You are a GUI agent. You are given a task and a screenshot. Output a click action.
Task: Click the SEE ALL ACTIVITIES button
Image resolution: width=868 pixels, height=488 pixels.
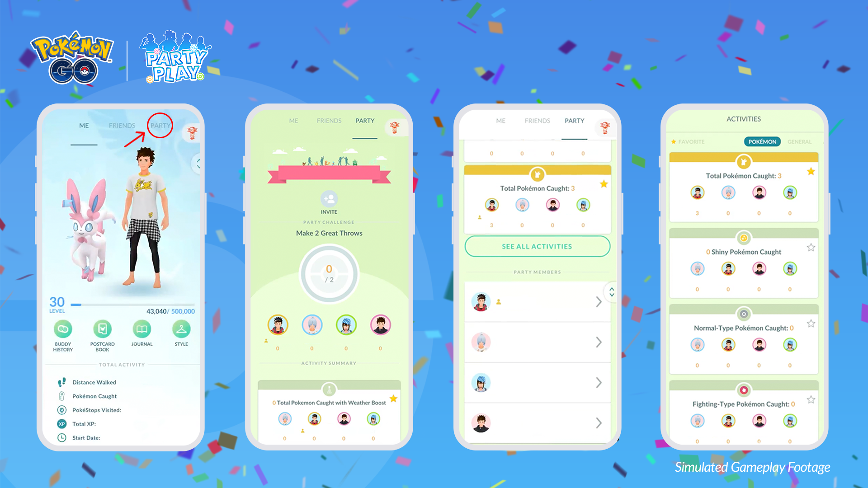click(538, 246)
